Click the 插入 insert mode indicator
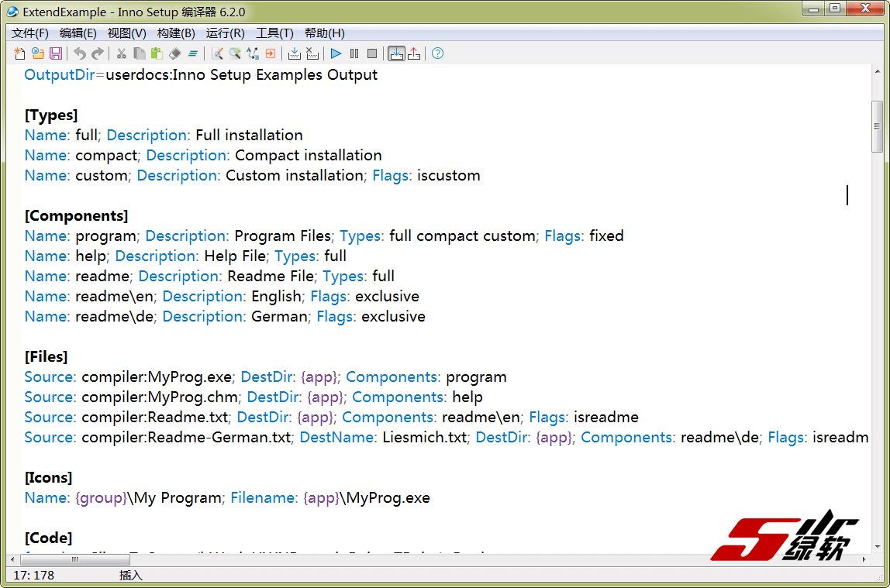890x588 pixels. pos(130,576)
